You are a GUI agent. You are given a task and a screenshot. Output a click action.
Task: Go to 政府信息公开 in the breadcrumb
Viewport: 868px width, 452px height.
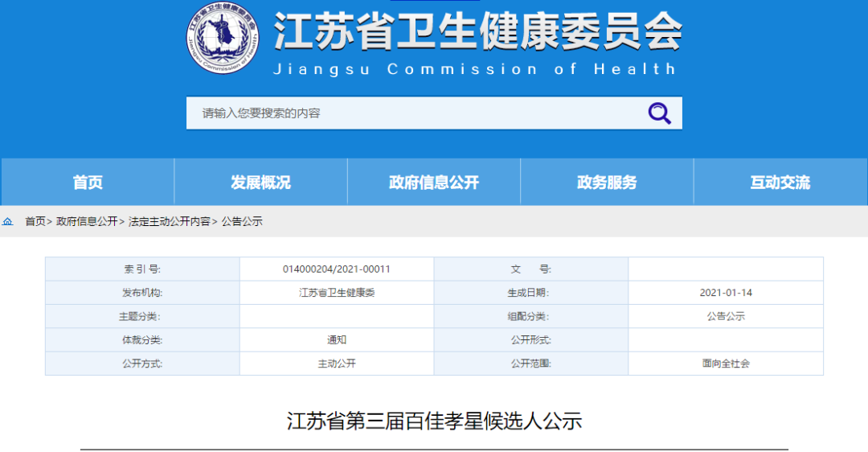[x=87, y=221]
